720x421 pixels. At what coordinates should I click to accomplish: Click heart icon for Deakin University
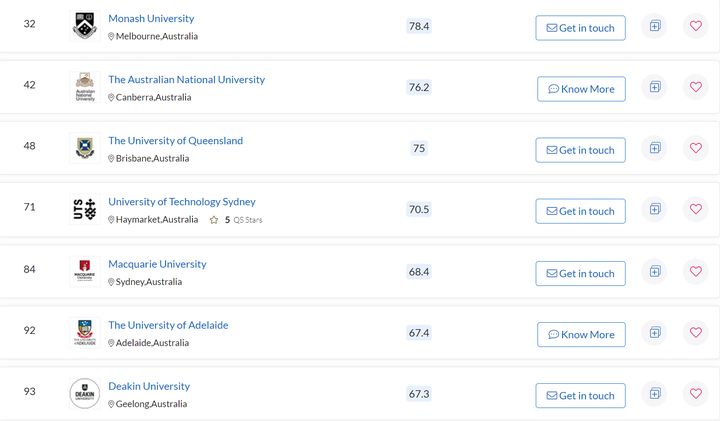[x=696, y=393]
